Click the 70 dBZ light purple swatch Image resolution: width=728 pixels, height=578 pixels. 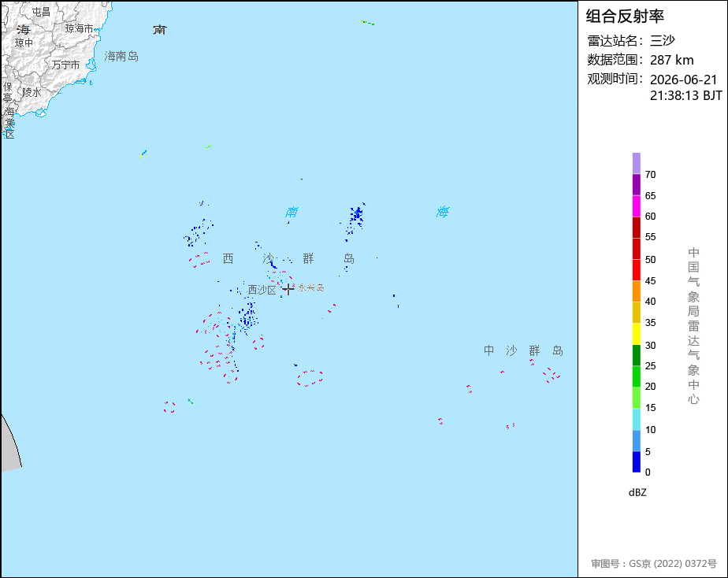(637, 163)
